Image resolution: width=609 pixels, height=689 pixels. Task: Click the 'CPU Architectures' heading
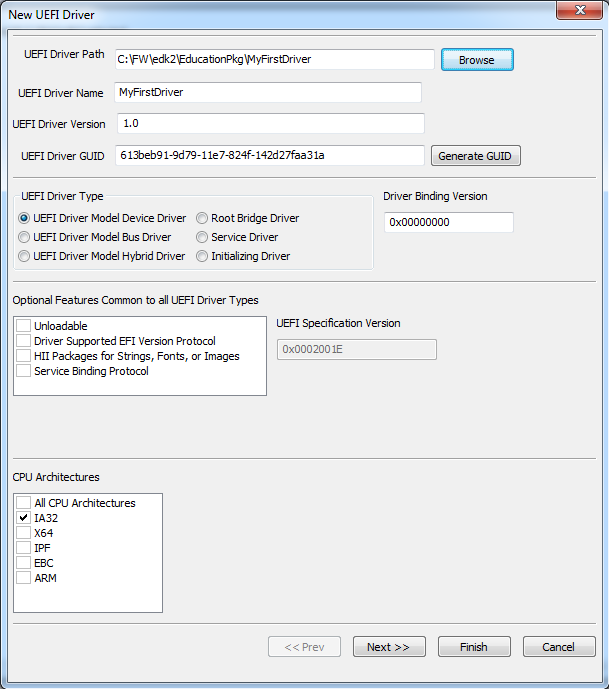click(x=56, y=477)
